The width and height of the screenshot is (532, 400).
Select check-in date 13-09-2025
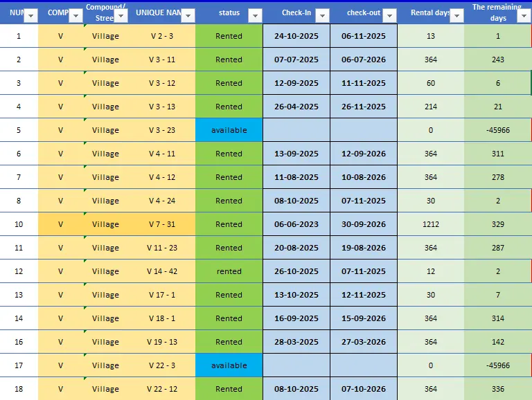point(296,154)
